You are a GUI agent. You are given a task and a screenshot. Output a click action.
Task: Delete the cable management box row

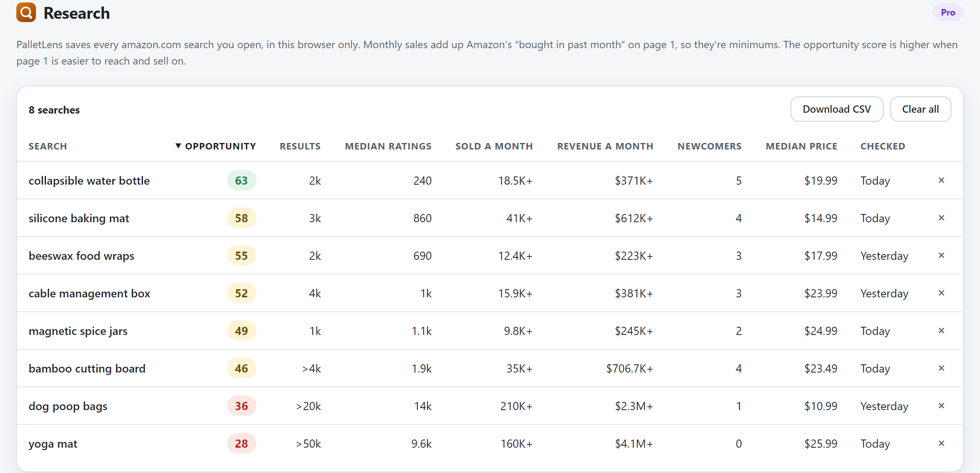click(x=941, y=293)
